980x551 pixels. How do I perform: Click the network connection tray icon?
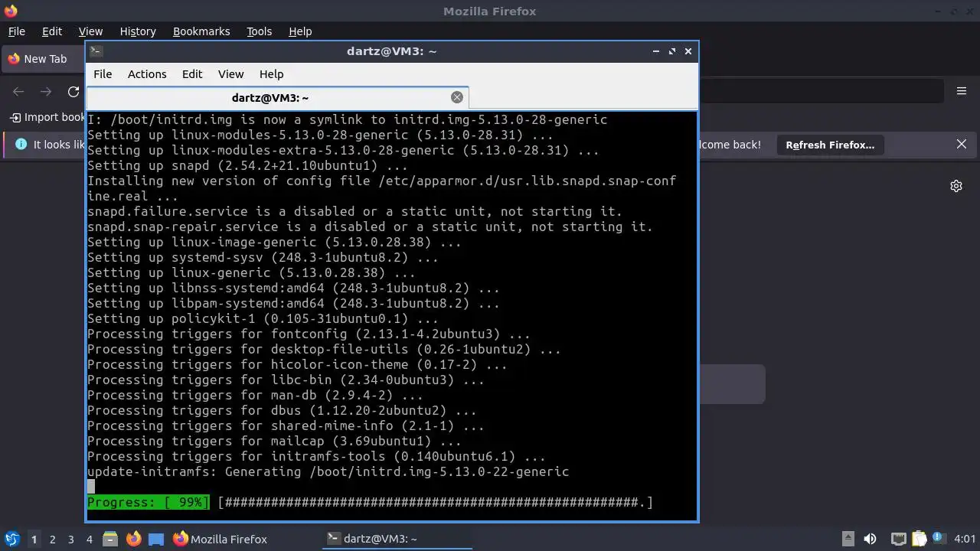tap(899, 539)
